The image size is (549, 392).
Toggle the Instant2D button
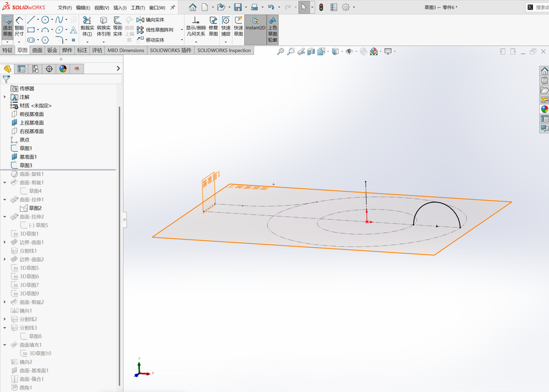pyautogui.click(x=255, y=29)
